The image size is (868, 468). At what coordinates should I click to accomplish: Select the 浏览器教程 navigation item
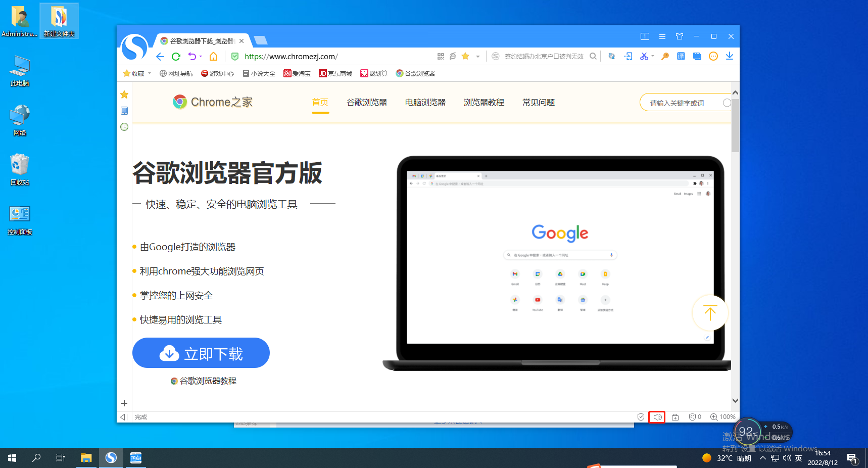coord(484,103)
